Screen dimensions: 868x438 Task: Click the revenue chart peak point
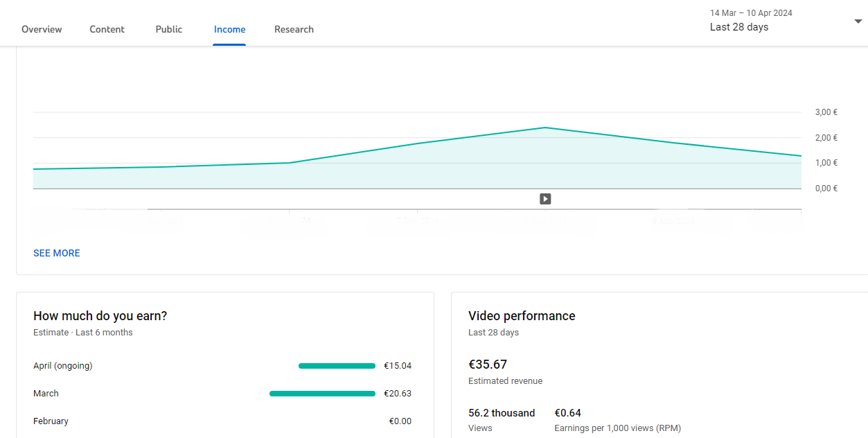click(x=545, y=128)
